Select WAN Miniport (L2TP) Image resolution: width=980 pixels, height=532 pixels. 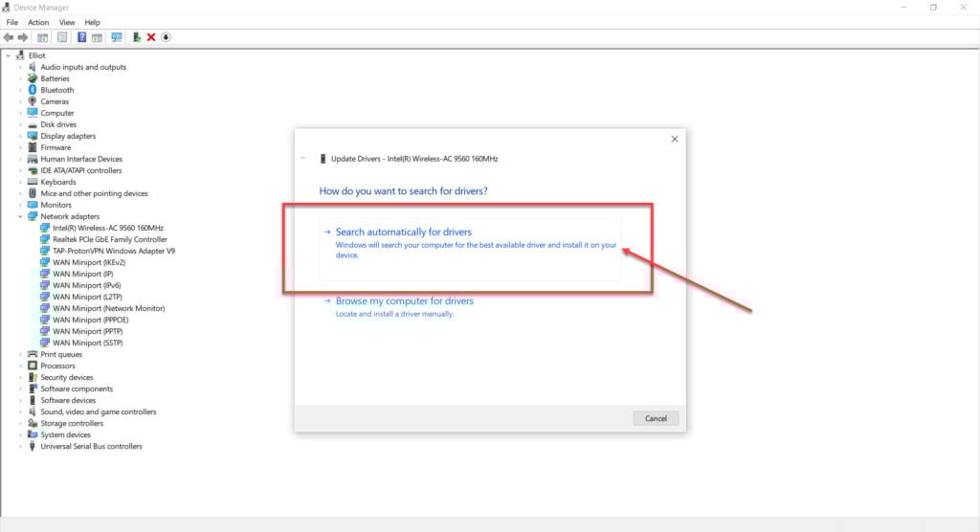[x=87, y=297]
